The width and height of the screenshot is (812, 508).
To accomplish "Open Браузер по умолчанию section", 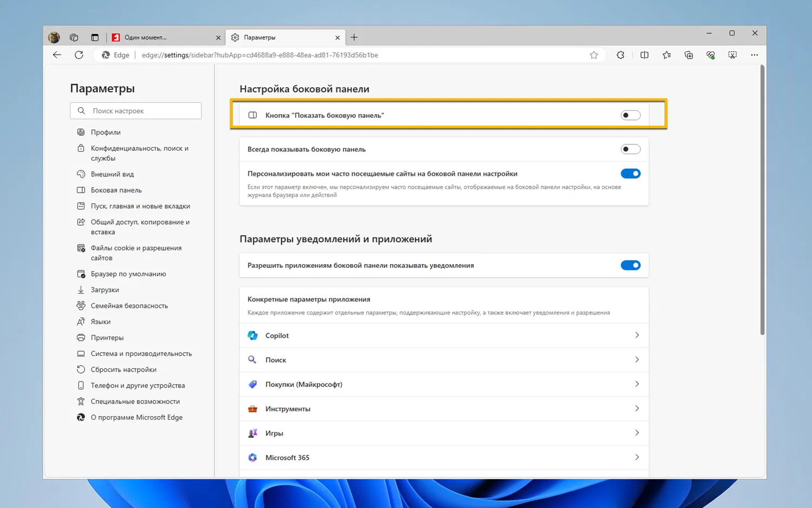I will click(x=128, y=274).
